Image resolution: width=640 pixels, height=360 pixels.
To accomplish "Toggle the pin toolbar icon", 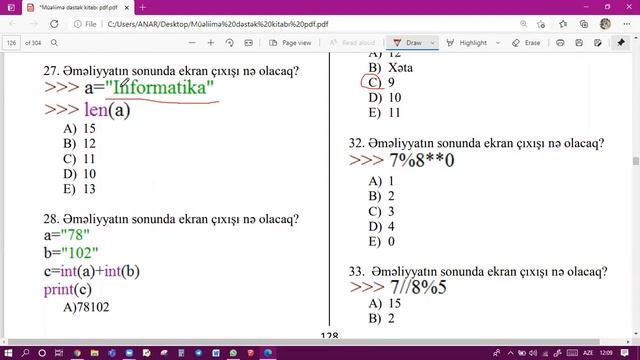I will (621, 43).
